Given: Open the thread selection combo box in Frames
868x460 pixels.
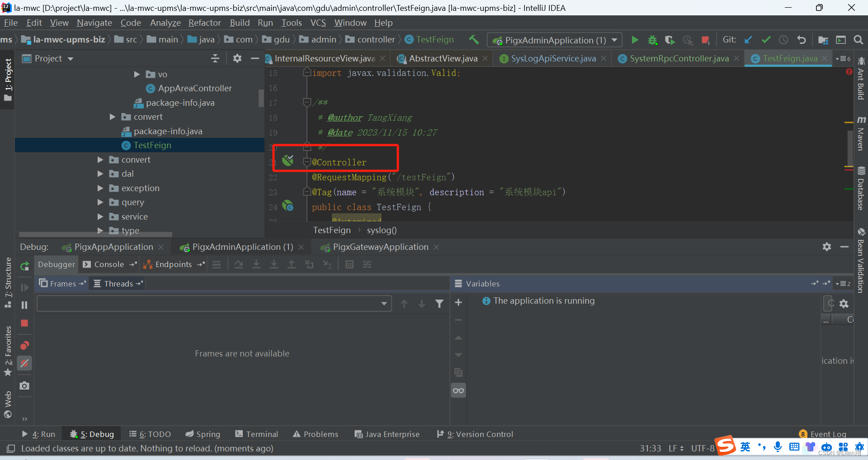Looking at the screenshot, I should click(214, 304).
